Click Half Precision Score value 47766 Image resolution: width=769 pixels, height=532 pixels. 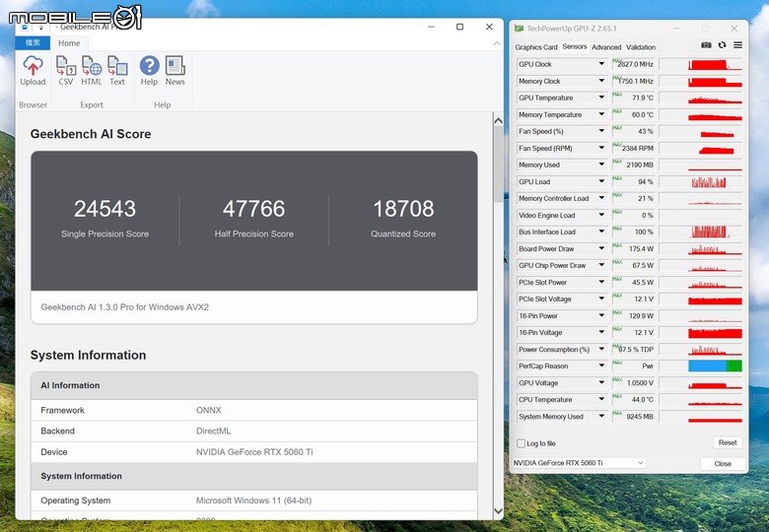pos(253,209)
